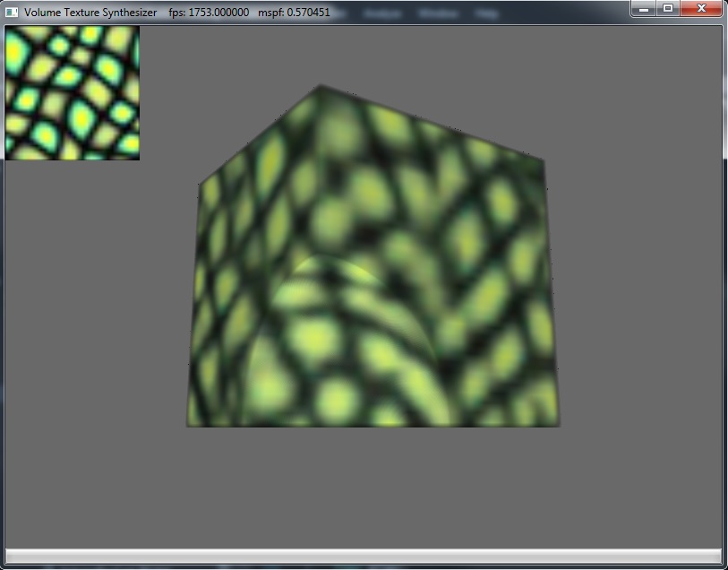
Task: Click the 'Volume Texture Synthesizer' title text
Action: pos(90,13)
